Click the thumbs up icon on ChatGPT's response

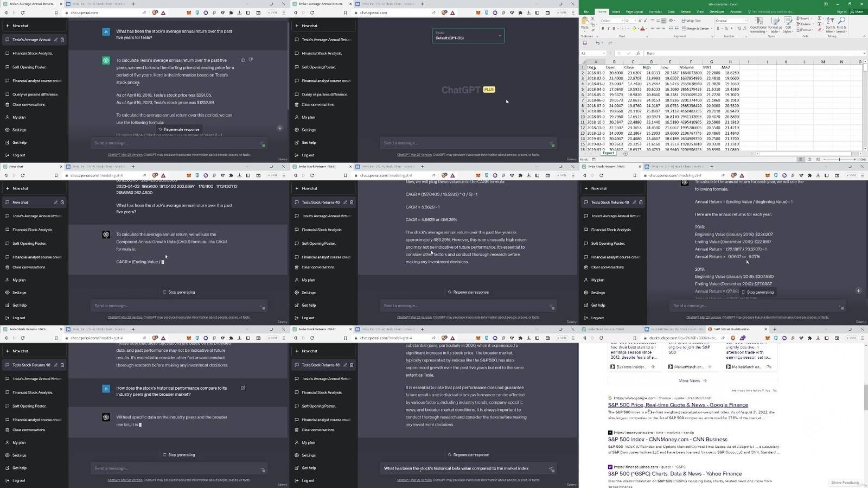point(243,60)
